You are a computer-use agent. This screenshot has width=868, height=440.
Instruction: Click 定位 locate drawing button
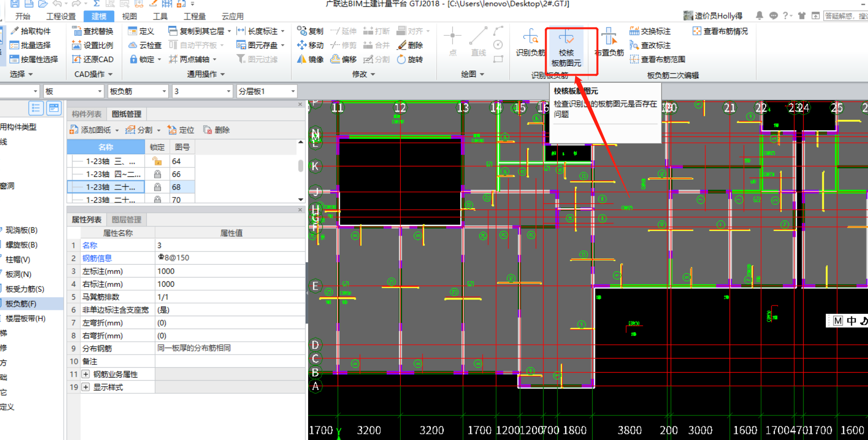181,130
